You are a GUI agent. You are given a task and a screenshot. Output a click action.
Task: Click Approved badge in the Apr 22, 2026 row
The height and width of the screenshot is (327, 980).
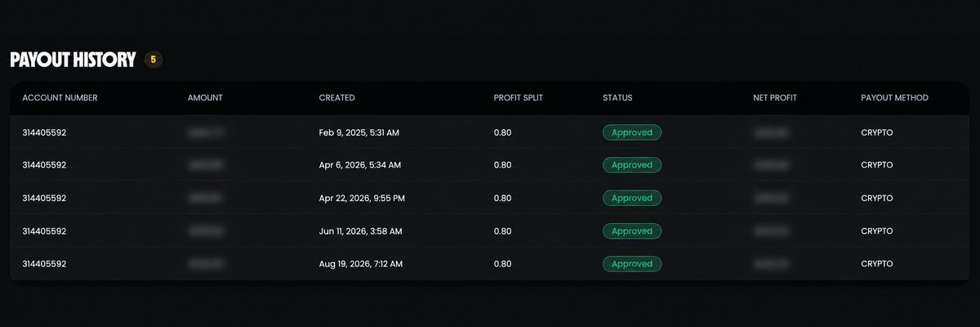(632, 198)
